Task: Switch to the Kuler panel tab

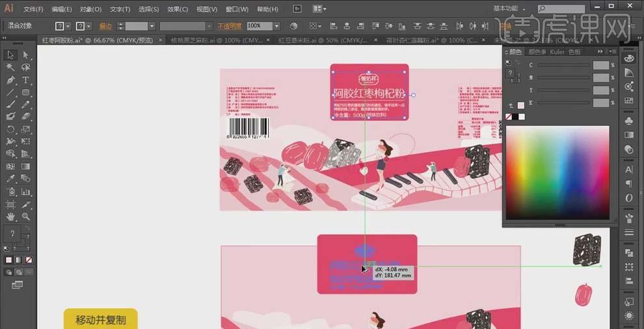Action: click(557, 52)
